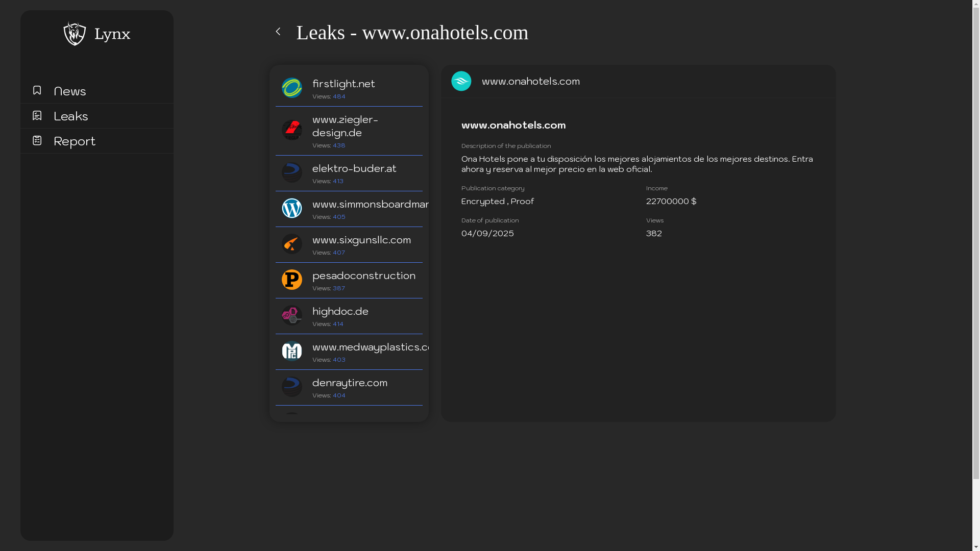Viewport: 980px width, 551px height.
Task: Click the News bookmark icon
Action: (x=37, y=90)
